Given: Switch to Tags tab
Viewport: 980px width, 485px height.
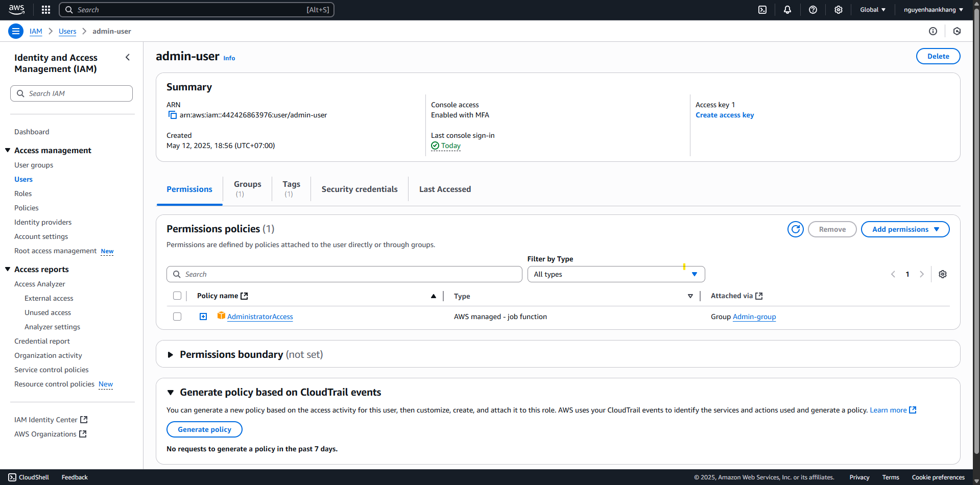Looking at the screenshot, I should point(292,189).
